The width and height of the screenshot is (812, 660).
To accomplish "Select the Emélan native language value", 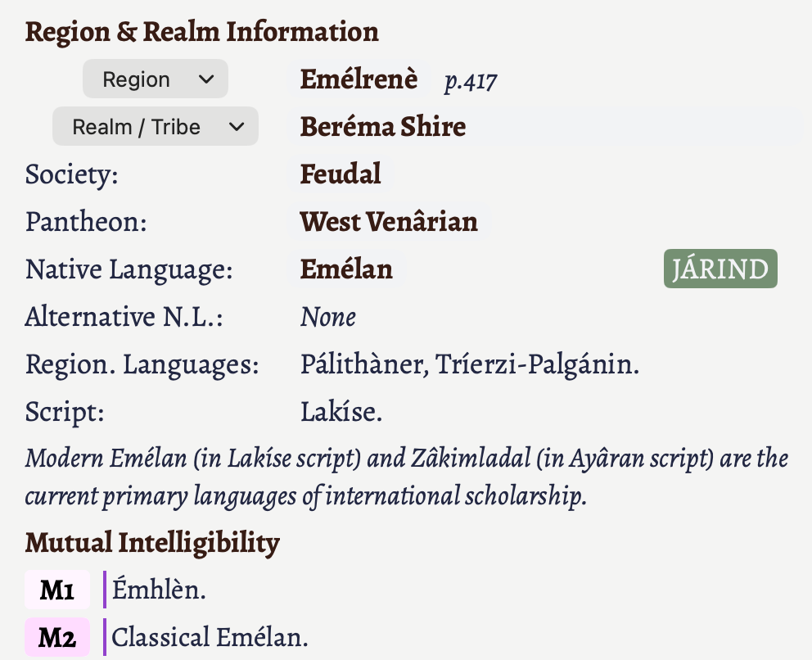I will pos(346,269).
